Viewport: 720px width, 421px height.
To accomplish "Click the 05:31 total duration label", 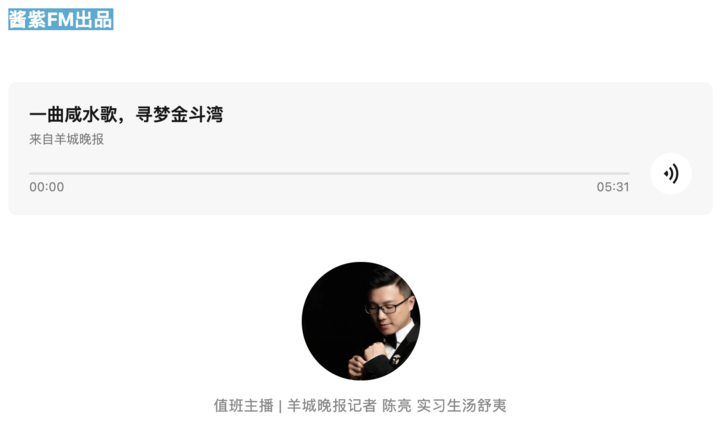I will (613, 187).
